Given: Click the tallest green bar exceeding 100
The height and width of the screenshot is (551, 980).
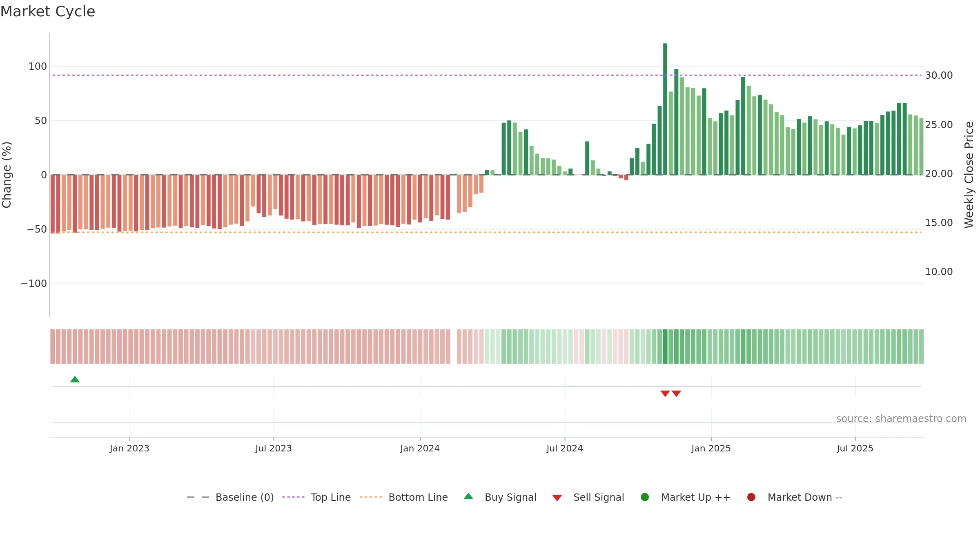Looking at the screenshot, I should [x=665, y=109].
